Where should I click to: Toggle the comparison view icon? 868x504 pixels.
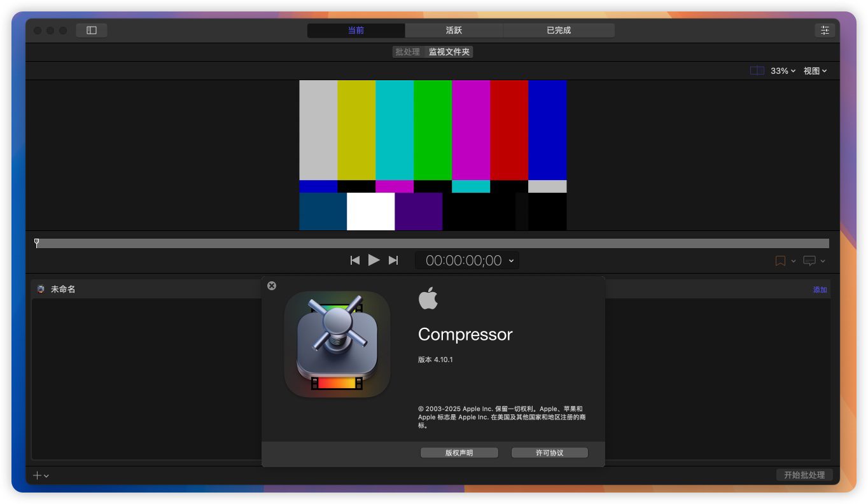click(757, 71)
